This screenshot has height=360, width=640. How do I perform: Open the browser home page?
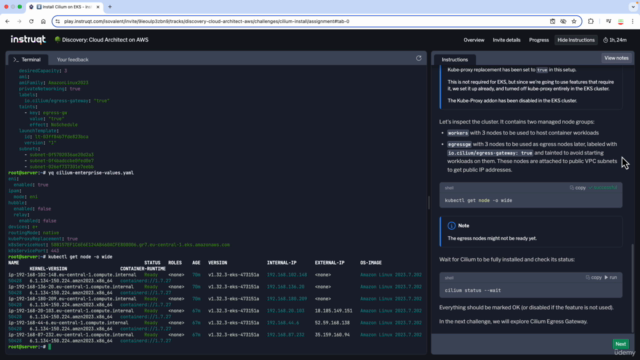[x=43, y=21]
